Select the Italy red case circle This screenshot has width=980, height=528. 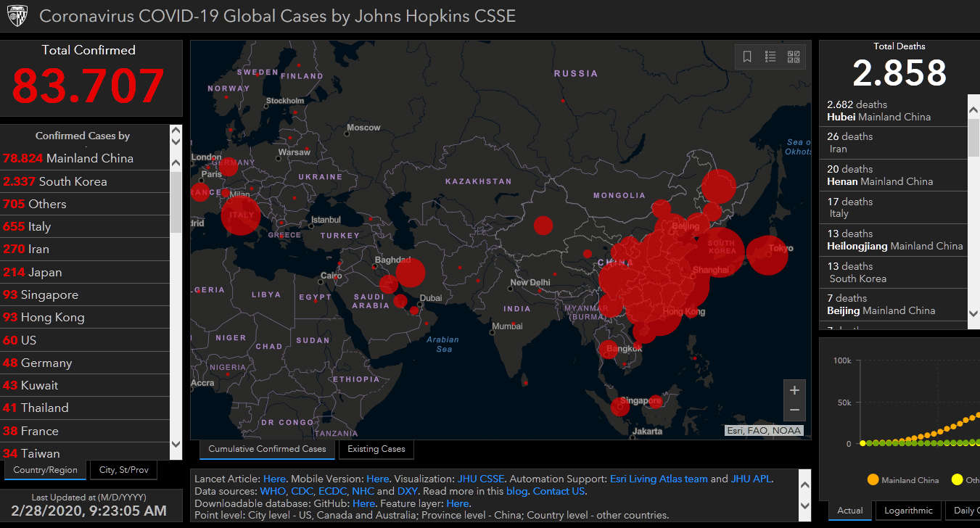[240, 215]
